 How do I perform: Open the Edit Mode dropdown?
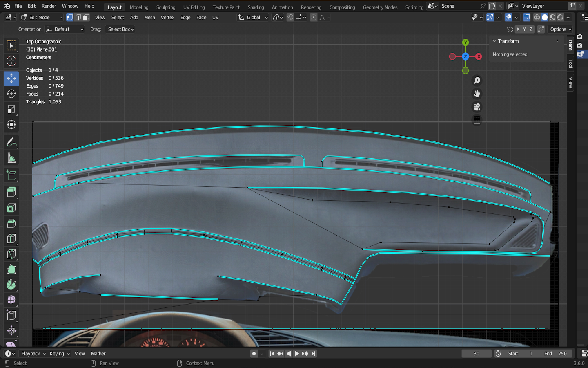[41, 18]
